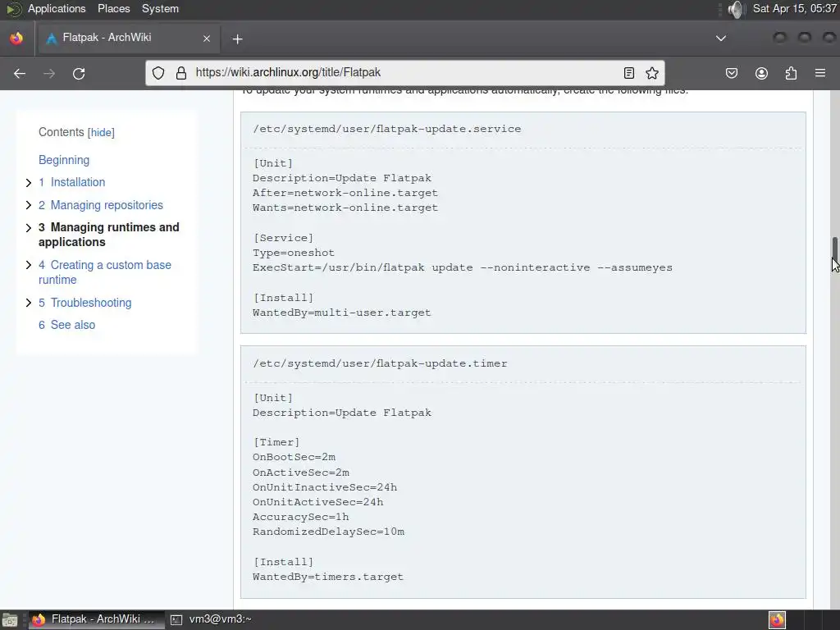Click the After=network-online.target line
The width and height of the screenshot is (840, 630).
coord(345,192)
